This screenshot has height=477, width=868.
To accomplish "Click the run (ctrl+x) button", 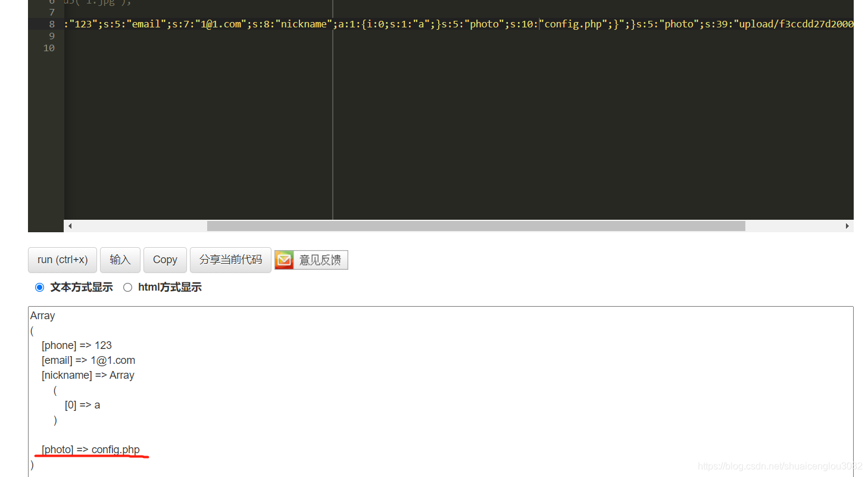I will click(x=63, y=260).
